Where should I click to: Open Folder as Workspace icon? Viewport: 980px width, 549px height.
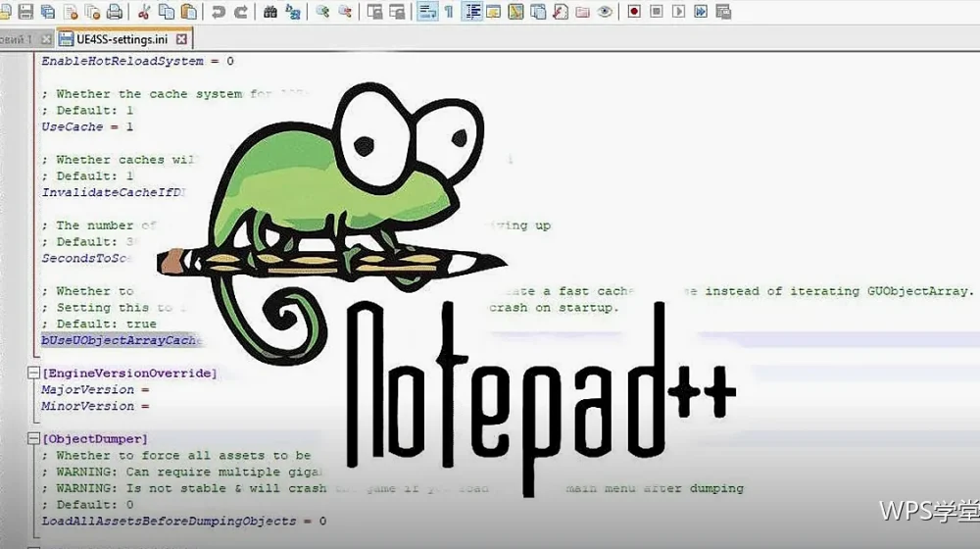click(582, 11)
